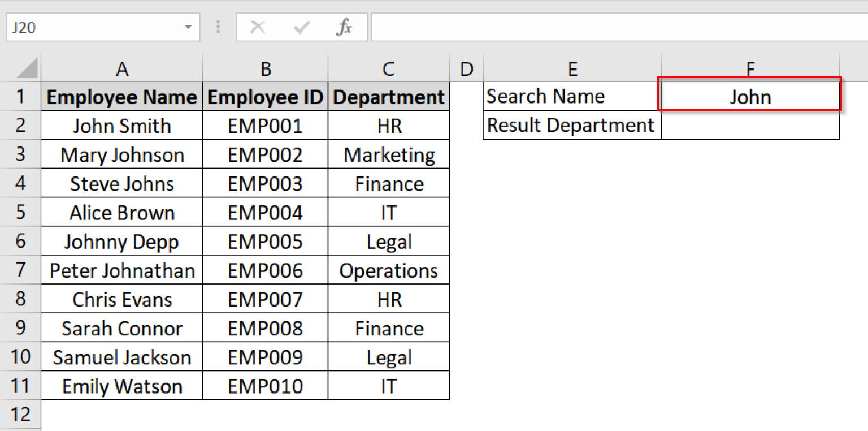Select the EMP005 cell

[265, 241]
